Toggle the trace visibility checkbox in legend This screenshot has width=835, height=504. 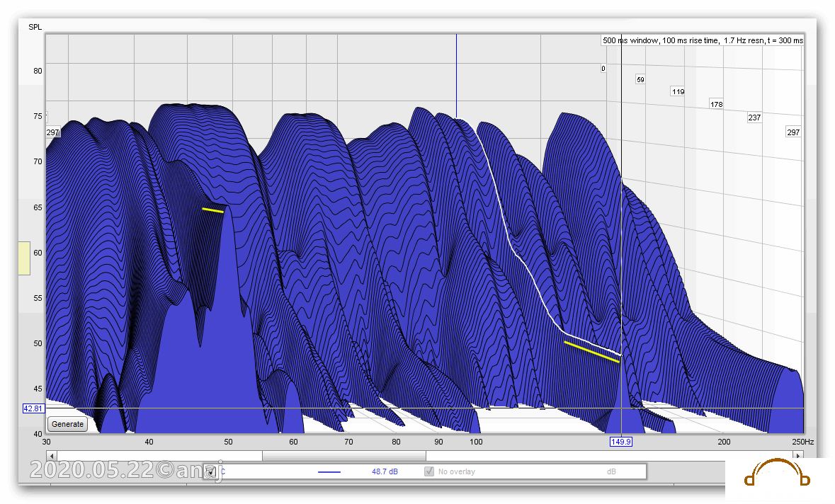pyautogui.click(x=211, y=471)
